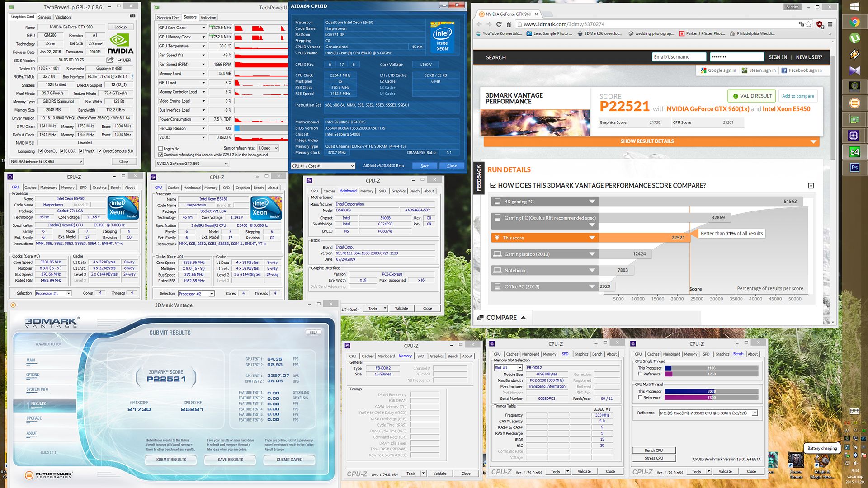Open GPU-Z Graphics Card window's device dropdown
This screenshot has height=488, width=868.
pos(47,162)
